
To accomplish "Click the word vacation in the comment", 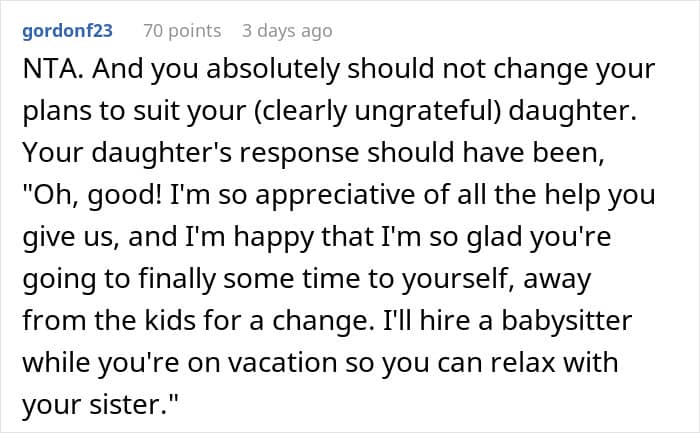I will (282, 362).
